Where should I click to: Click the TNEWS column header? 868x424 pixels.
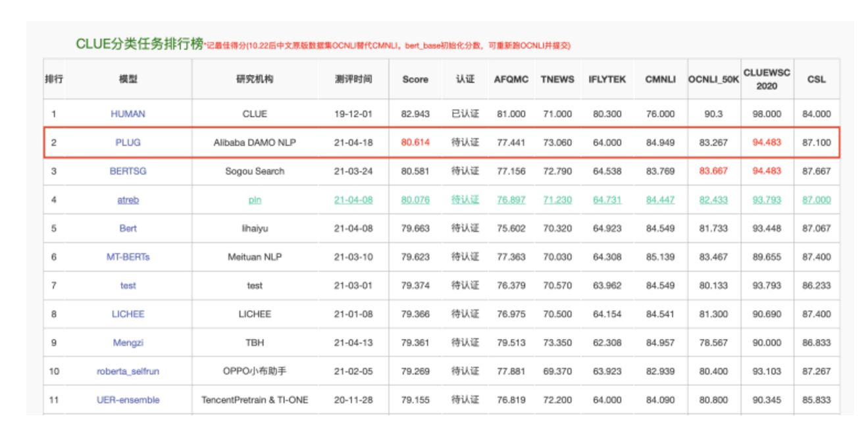pyautogui.click(x=557, y=79)
